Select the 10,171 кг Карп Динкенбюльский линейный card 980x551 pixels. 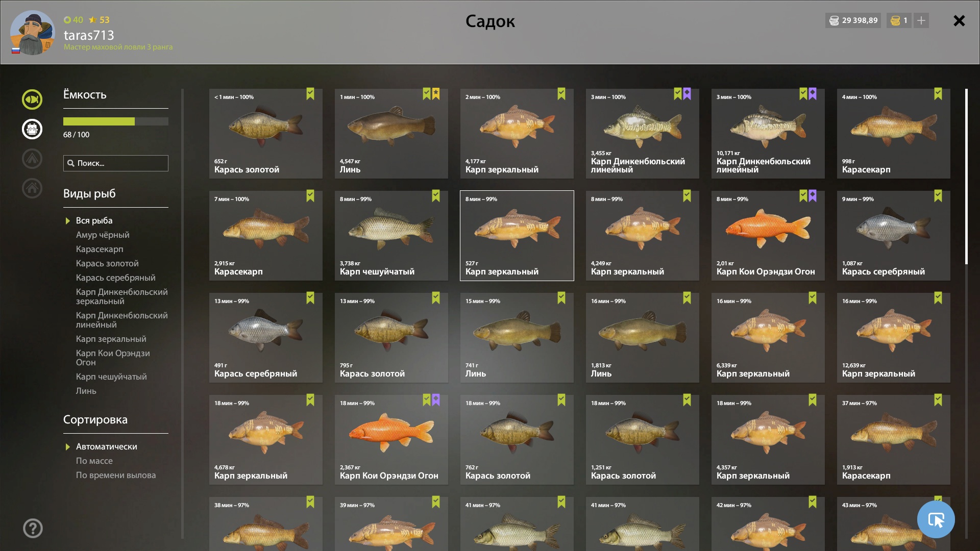(x=768, y=134)
